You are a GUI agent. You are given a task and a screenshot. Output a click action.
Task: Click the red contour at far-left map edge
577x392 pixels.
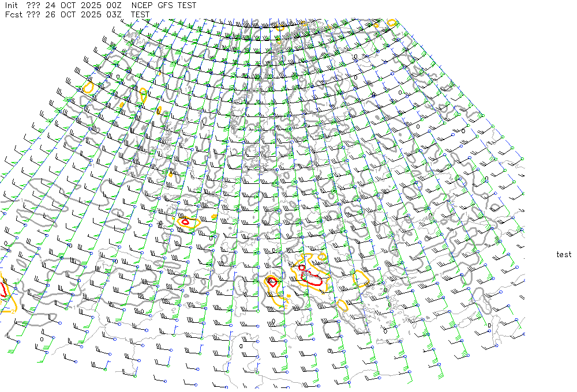point(3,289)
